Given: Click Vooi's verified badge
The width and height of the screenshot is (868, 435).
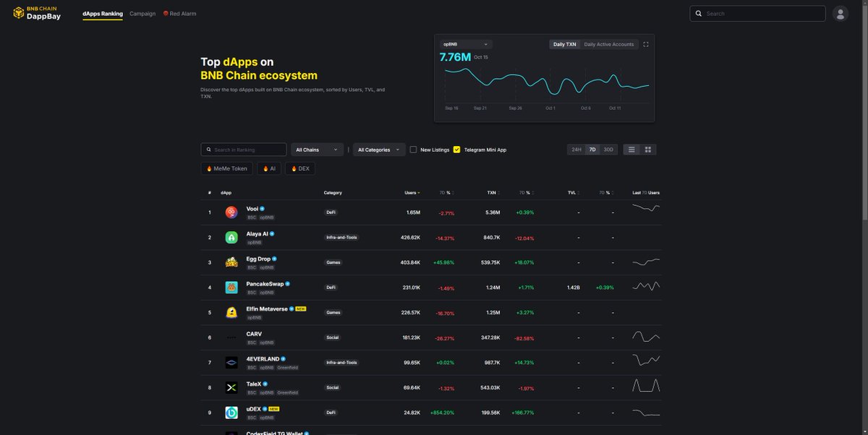Looking at the screenshot, I should pos(263,208).
